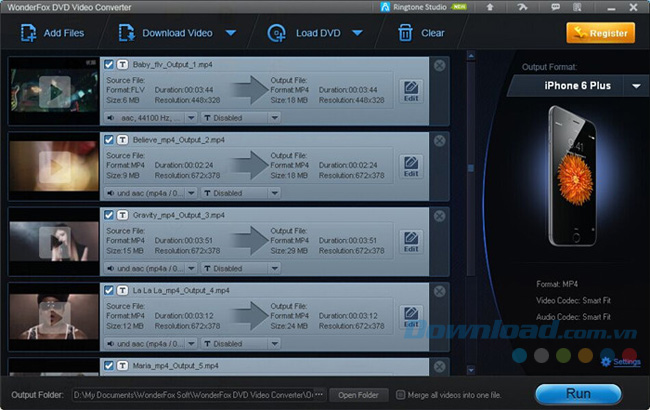The height and width of the screenshot is (410, 650).
Task: Clear the file list
Action: coord(421,33)
